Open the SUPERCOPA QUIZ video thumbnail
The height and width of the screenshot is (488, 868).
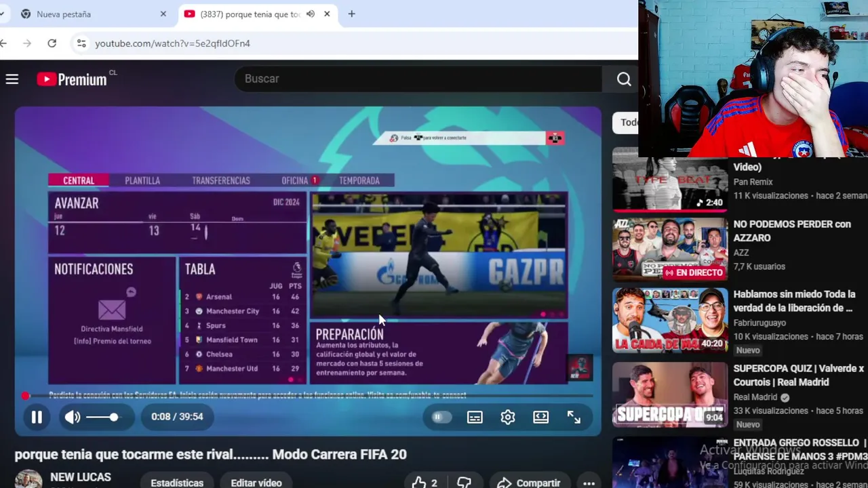(x=670, y=394)
